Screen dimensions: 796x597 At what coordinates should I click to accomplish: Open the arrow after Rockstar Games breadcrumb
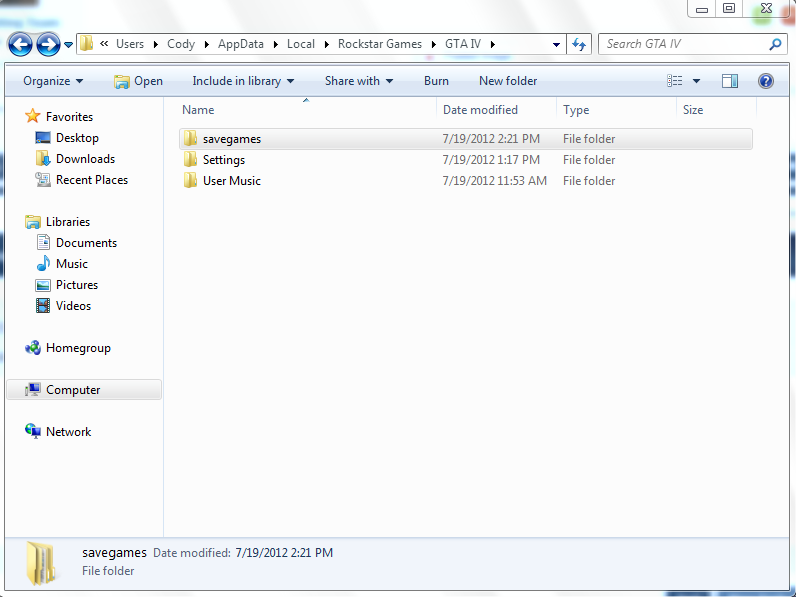[434, 45]
